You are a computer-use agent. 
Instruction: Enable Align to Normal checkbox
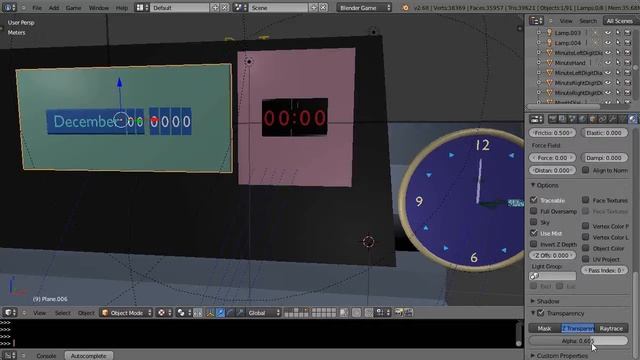click(x=586, y=170)
